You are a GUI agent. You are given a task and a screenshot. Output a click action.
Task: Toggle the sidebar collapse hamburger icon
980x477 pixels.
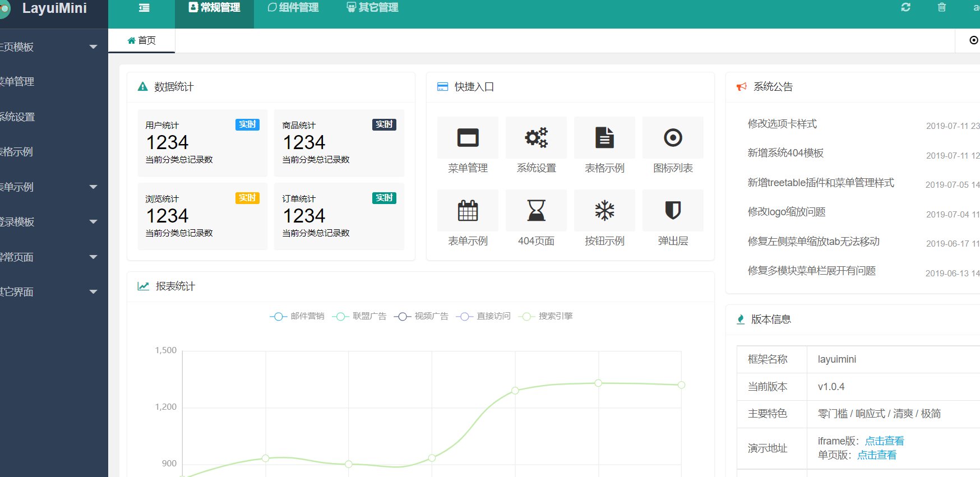[144, 8]
